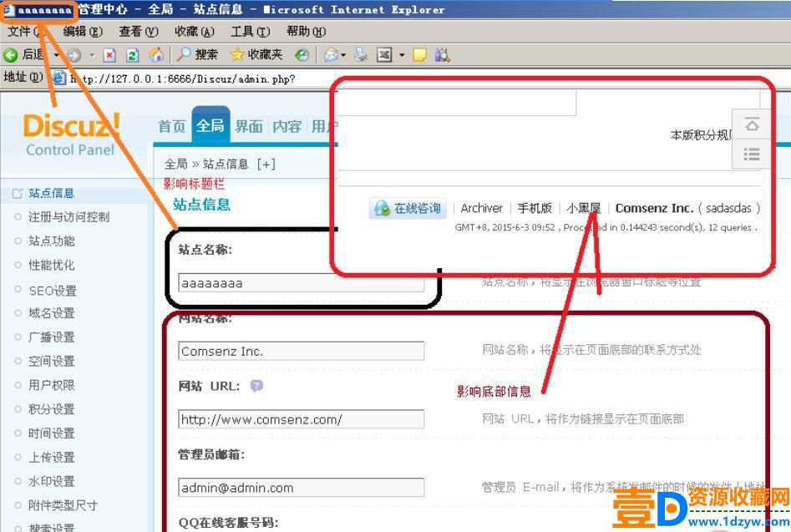Click the [+] add shortcut link
The width and height of the screenshot is (791, 532).
266,164
